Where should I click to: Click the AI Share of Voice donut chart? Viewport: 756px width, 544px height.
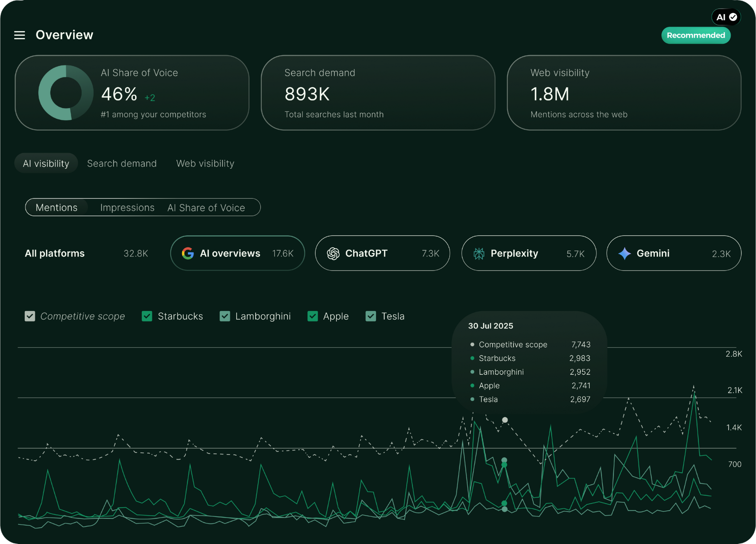[65, 92]
